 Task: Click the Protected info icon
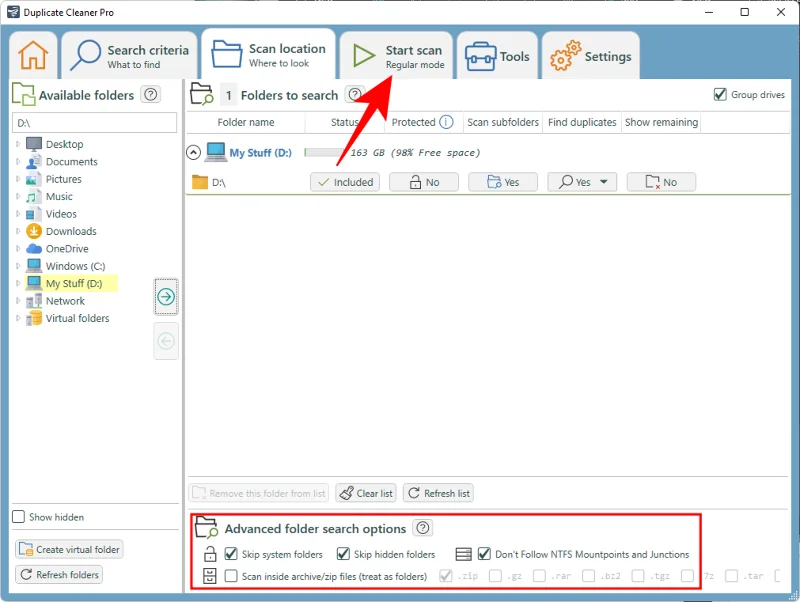coord(446,122)
